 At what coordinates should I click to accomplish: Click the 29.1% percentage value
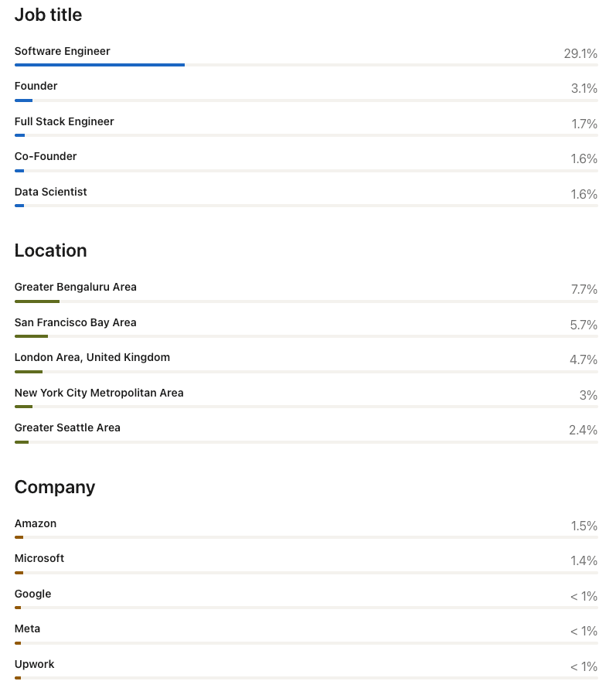coord(580,53)
